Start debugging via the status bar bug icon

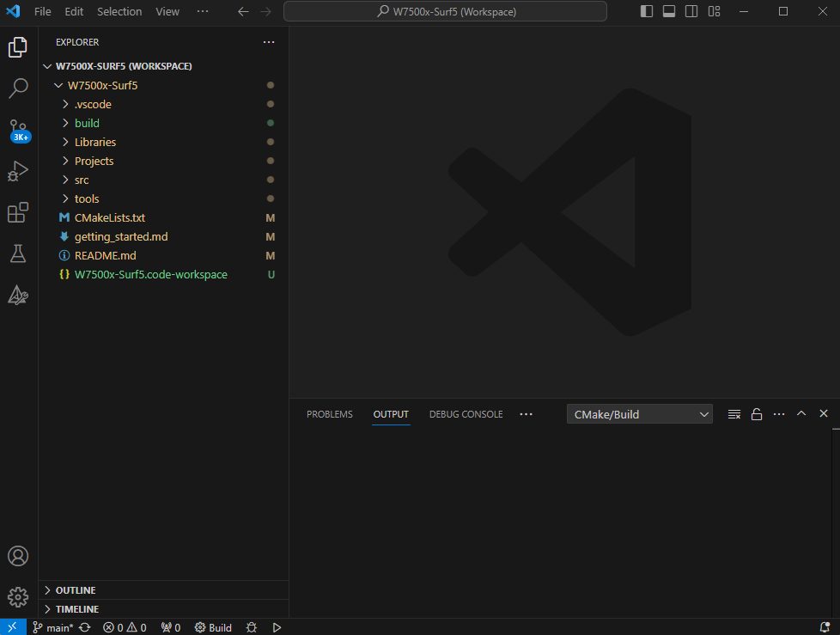click(251, 627)
